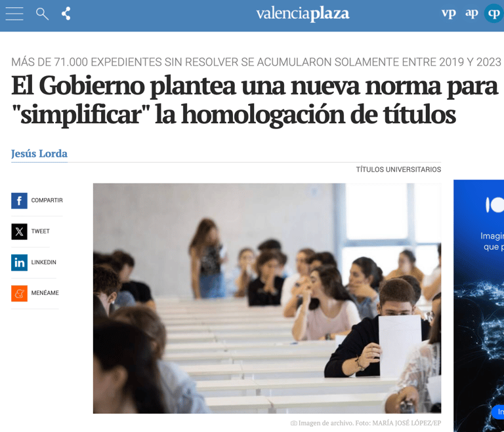
Task: Click the COMPARTIR label
Action: coord(47,201)
